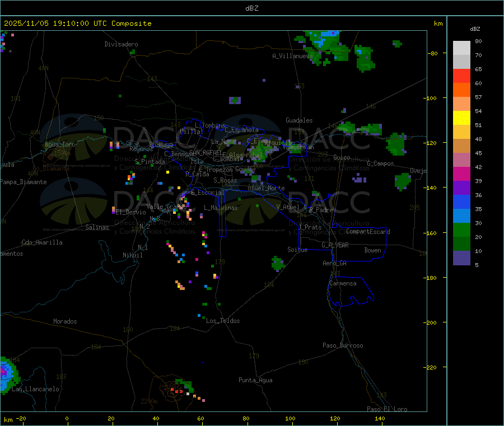Click the Divisadero place label
Viewport: 504px width, 426px height.
point(121,44)
